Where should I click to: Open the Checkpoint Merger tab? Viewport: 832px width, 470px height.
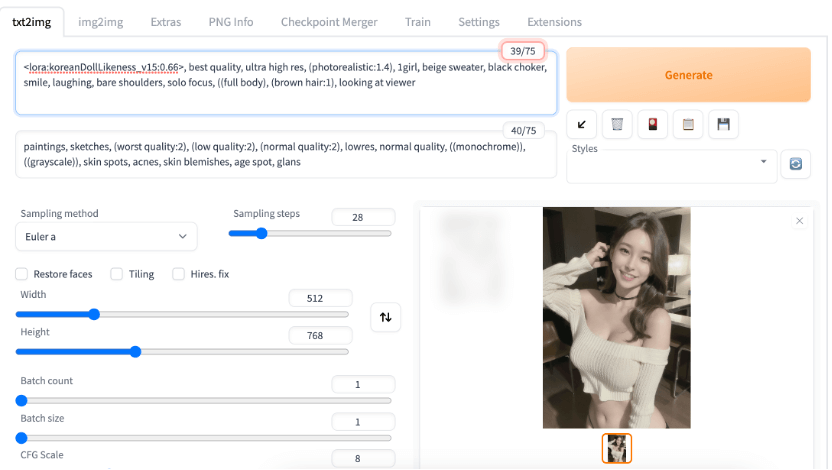[x=329, y=21]
